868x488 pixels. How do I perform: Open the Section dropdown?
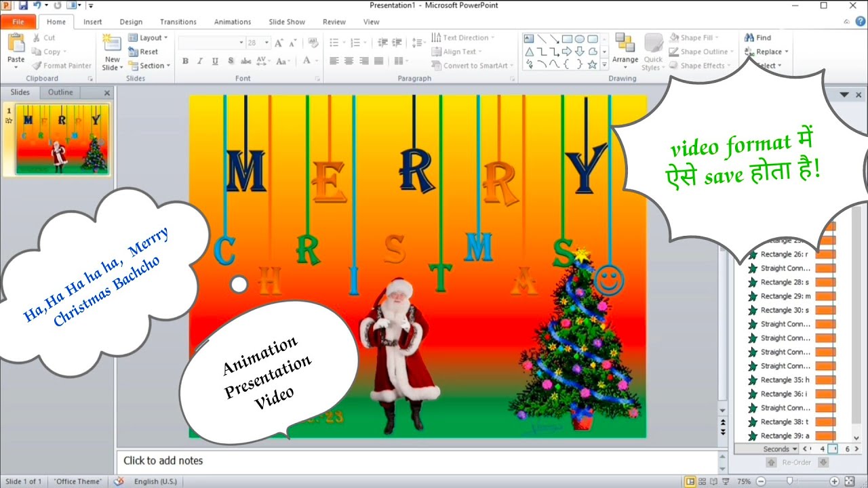point(149,66)
